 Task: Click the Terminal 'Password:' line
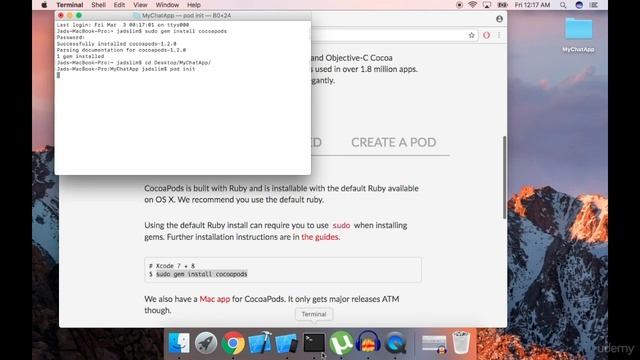(71, 37)
